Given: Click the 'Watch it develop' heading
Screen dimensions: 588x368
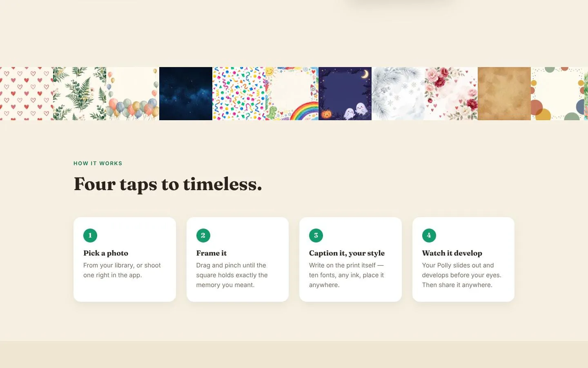Looking at the screenshot, I should (452, 253).
